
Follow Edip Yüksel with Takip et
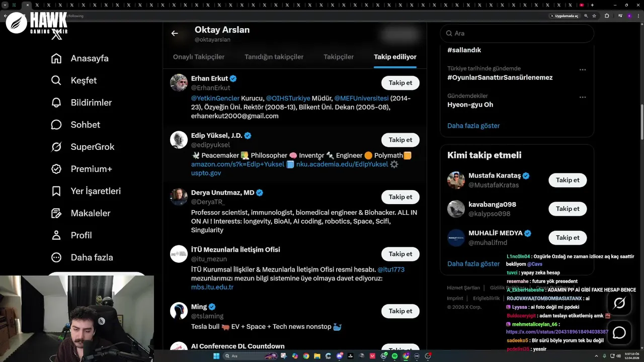(x=400, y=140)
